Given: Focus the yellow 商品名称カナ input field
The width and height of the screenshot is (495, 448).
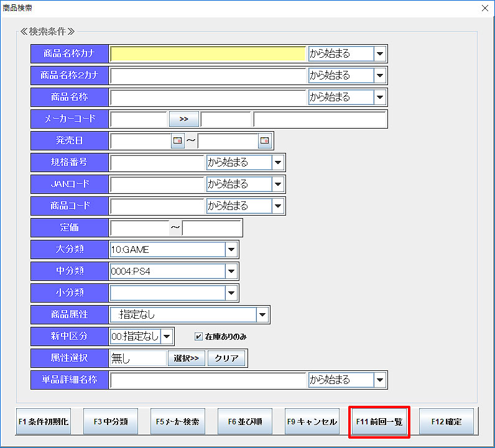Looking at the screenshot, I should [x=208, y=54].
